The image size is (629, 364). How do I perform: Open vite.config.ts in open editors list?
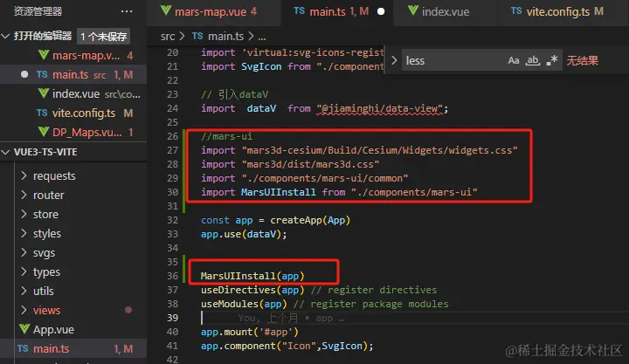coord(73,113)
